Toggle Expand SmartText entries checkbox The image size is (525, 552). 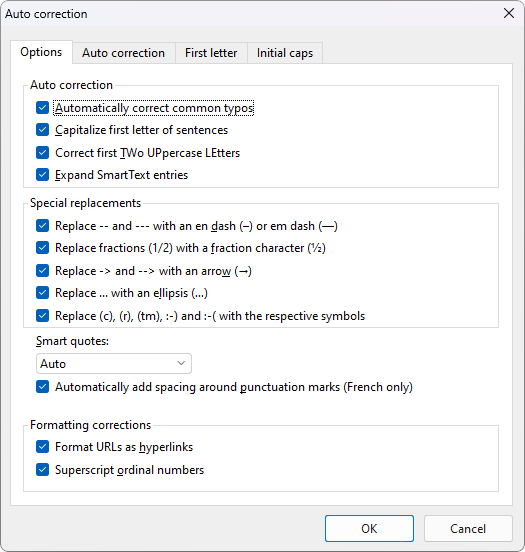(42, 175)
